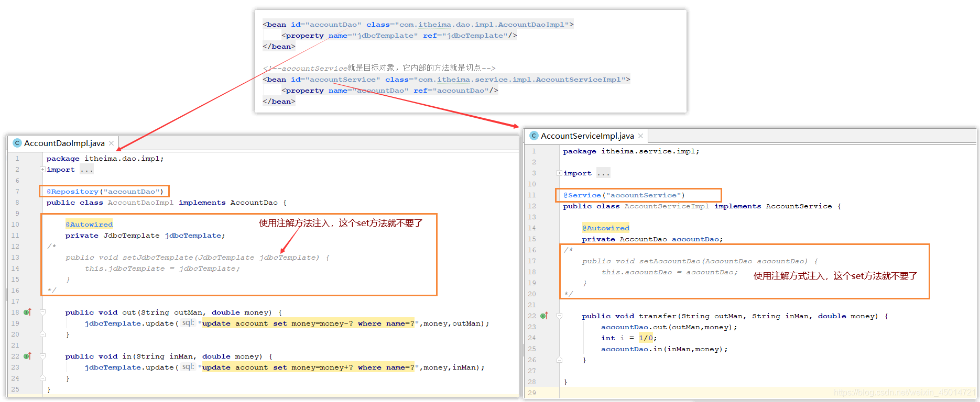Click the 'package itheima.dao.impl;' line
Viewport: 980px width, 402px height.
(105, 159)
